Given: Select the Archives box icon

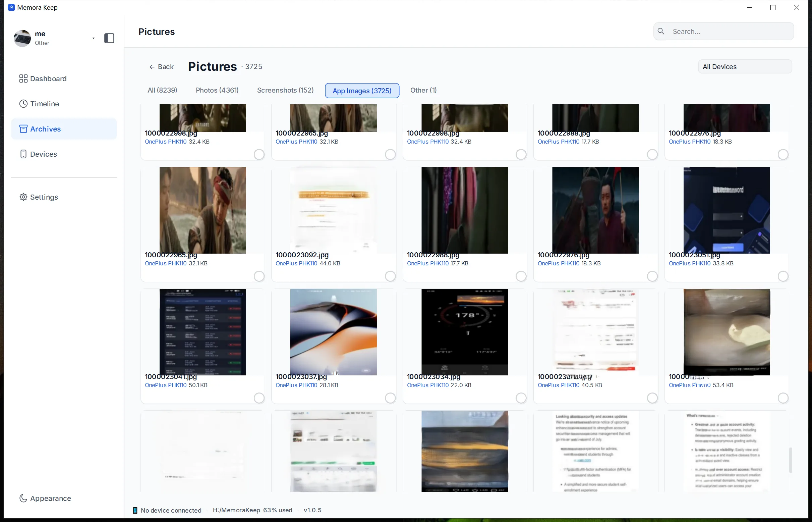Looking at the screenshot, I should click(23, 129).
